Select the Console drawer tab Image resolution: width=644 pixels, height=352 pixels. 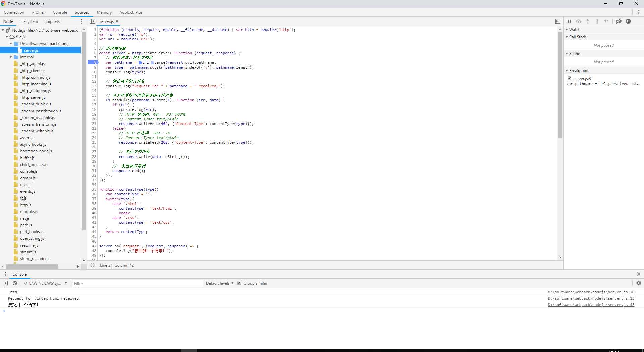(x=19, y=274)
